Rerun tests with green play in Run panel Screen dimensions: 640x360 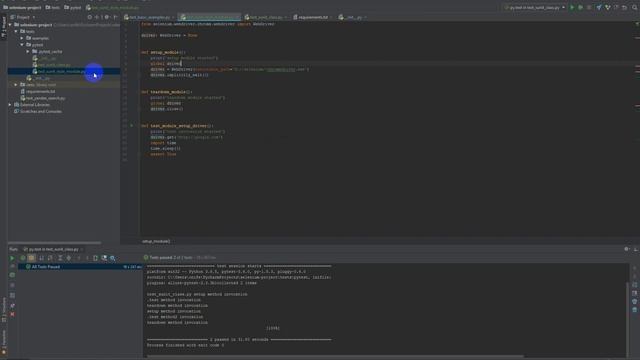tap(12, 258)
